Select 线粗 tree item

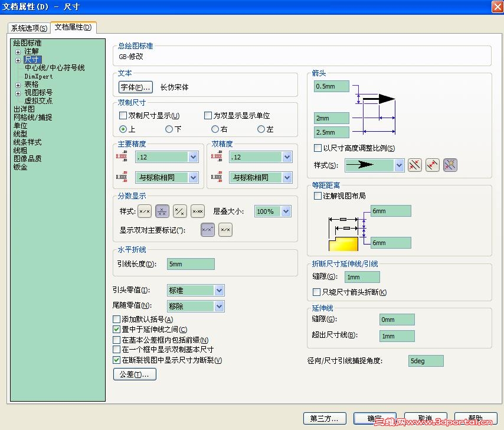point(20,151)
